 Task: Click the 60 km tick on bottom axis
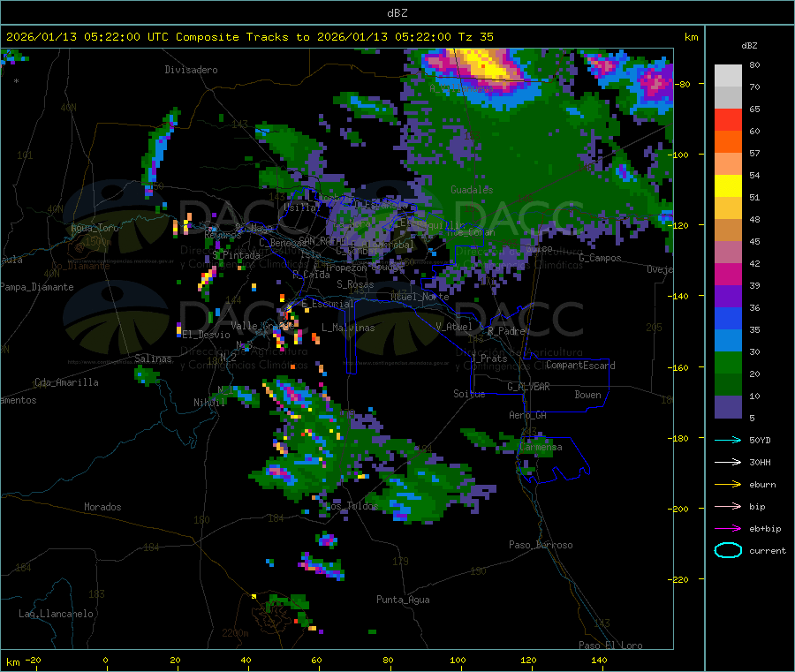point(316,660)
